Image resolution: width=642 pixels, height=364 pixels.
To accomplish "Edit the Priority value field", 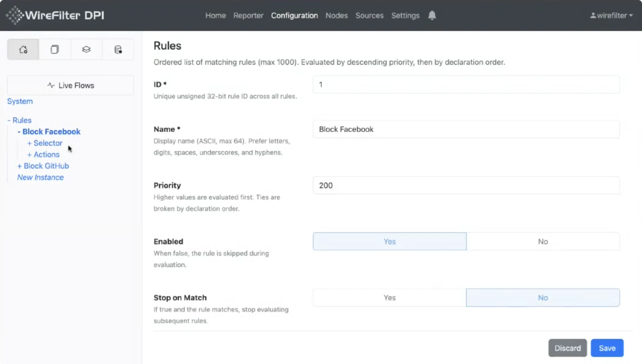I will tap(466, 185).
